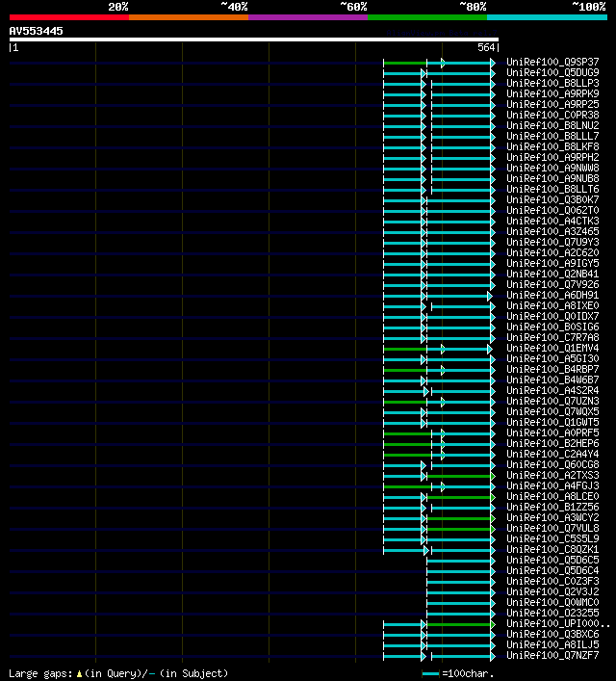Click the query end position 564

pyautogui.click(x=486, y=47)
